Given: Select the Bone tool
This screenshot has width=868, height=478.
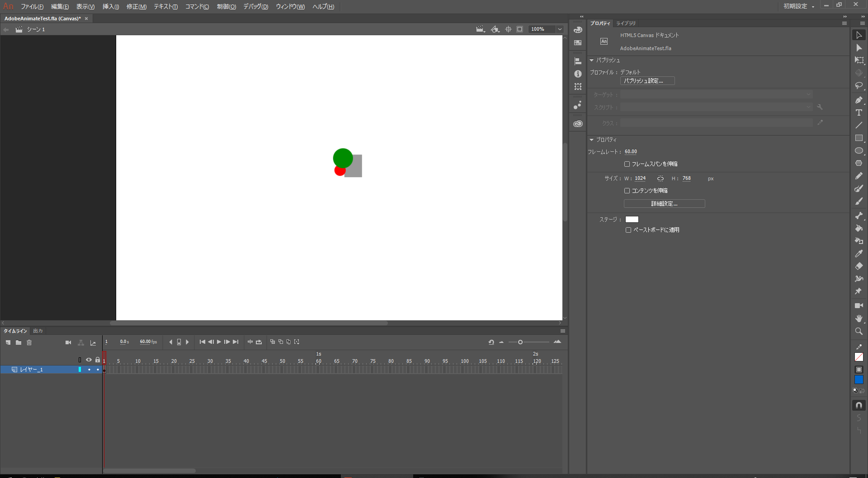Looking at the screenshot, I should click(859, 216).
